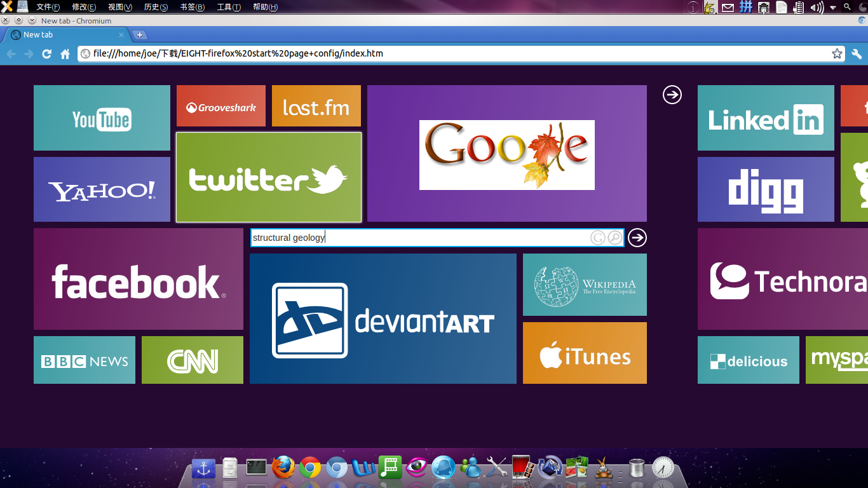Open the Facebook tile

(139, 279)
